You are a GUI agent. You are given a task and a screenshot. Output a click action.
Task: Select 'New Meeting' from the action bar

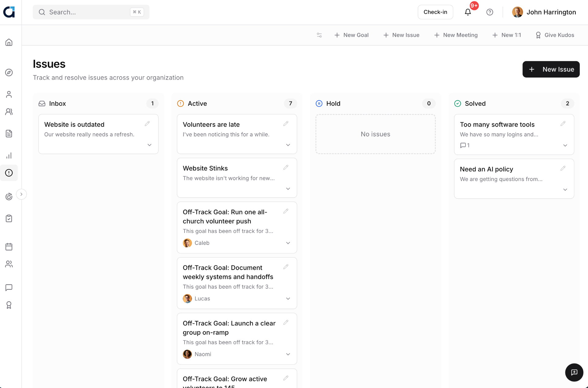(x=456, y=35)
